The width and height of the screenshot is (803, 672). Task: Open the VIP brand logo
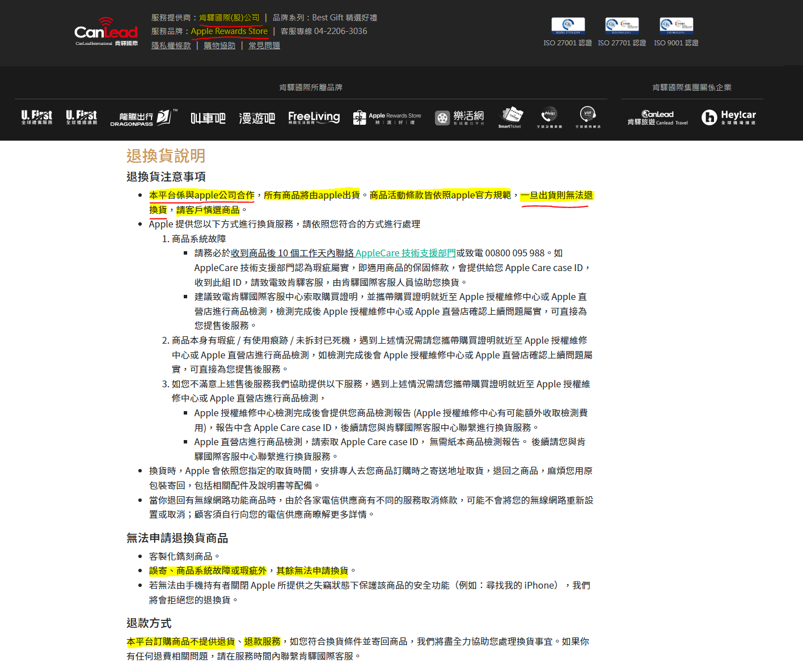coord(588,117)
